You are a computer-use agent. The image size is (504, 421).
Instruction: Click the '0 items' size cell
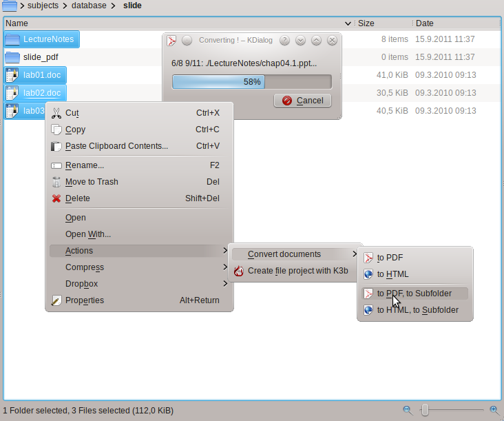pos(395,57)
